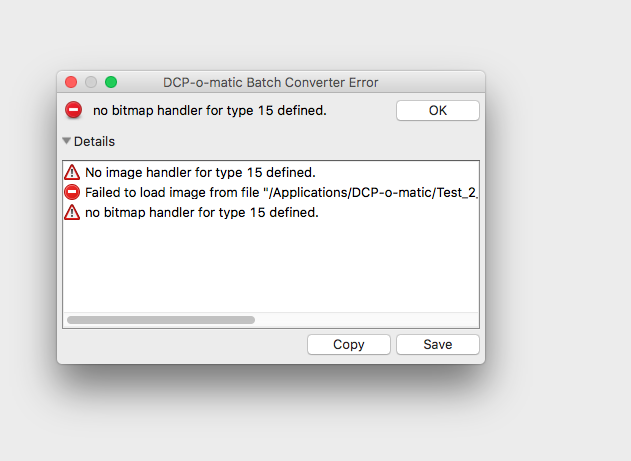Image resolution: width=631 pixels, height=461 pixels.
Task: Click the green zoom window button
Action: (x=111, y=82)
